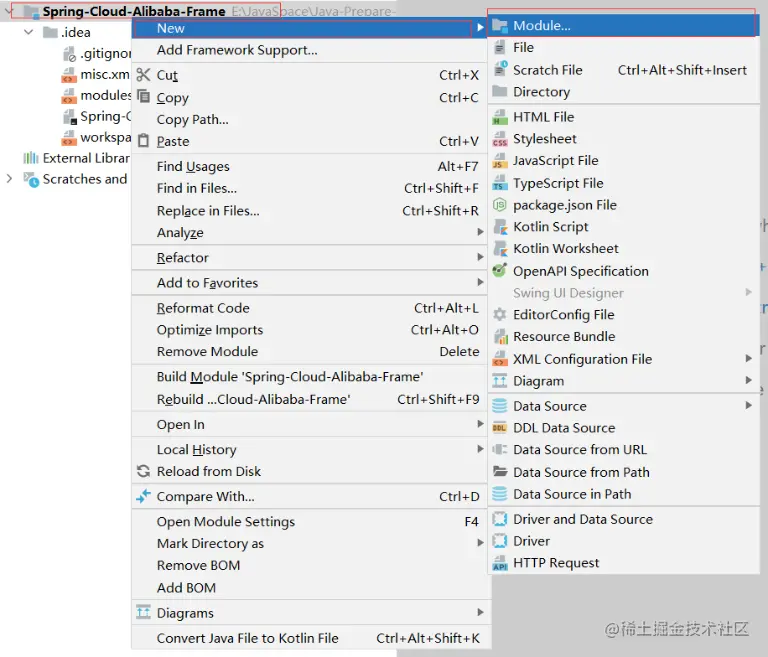Click the JavaScript File icon

tap(500, 161)
